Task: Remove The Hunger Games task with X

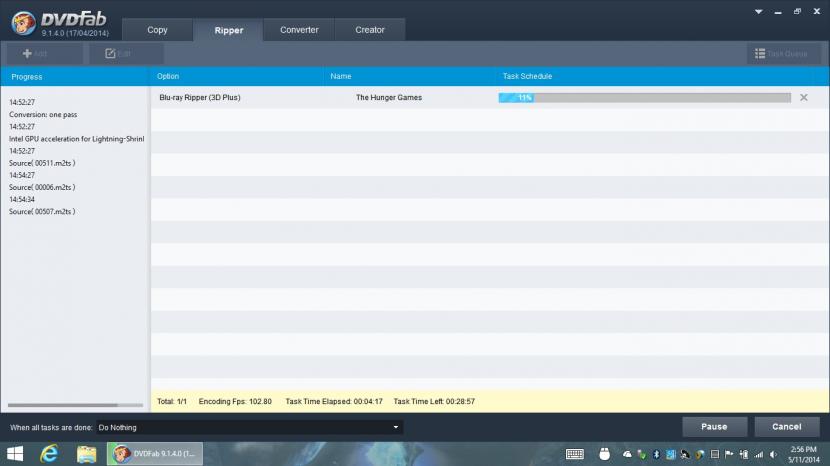Action: tap(804, 97)
